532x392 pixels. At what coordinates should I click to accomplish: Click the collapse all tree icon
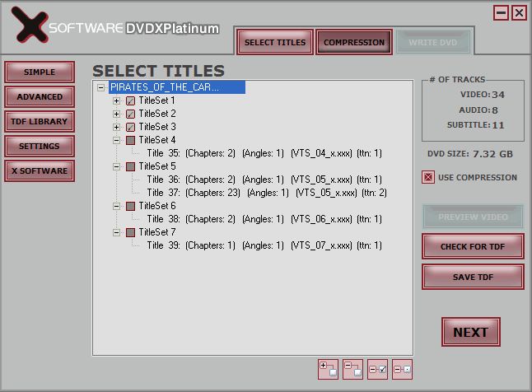tap(352, 370)
